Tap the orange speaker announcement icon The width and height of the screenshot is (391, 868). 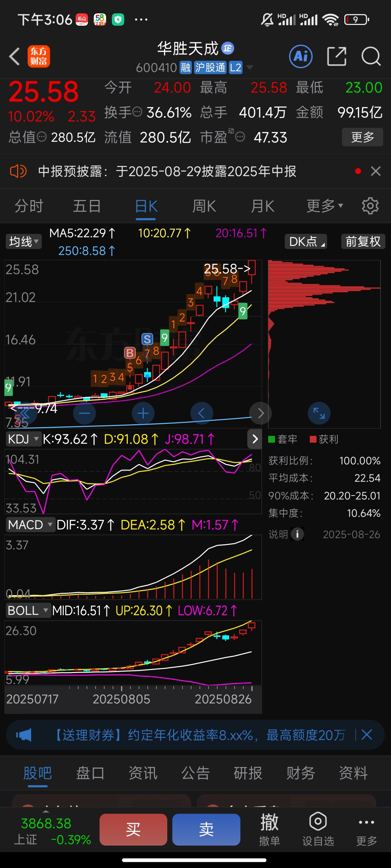pyautogui.click(x=18, y=171)
